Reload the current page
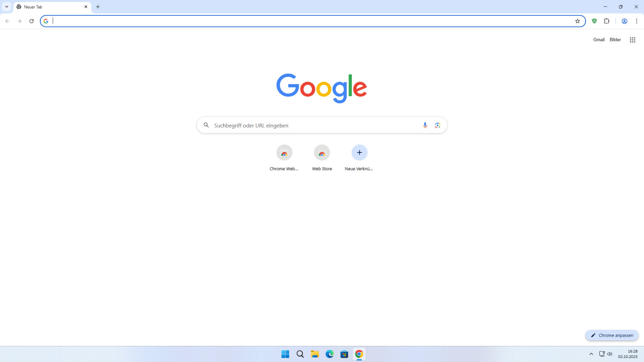 (31, 21)
